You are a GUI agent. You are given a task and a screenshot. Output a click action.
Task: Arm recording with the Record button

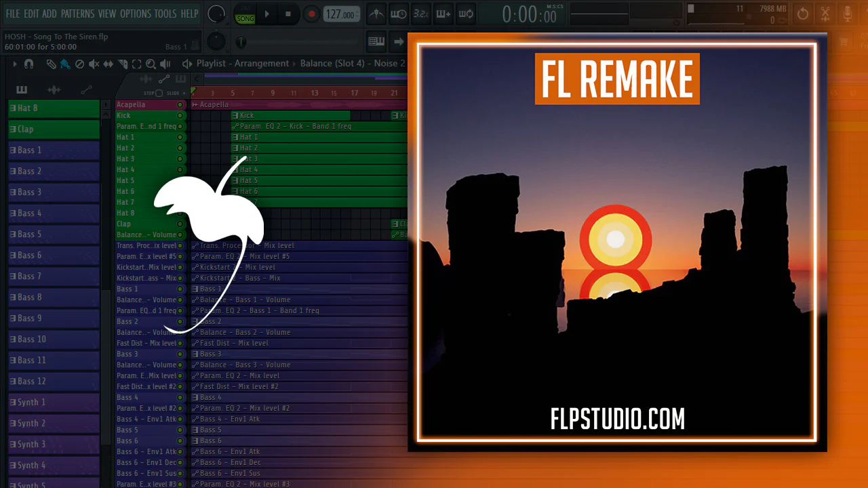pyautogui.click(x=311, y=14)
